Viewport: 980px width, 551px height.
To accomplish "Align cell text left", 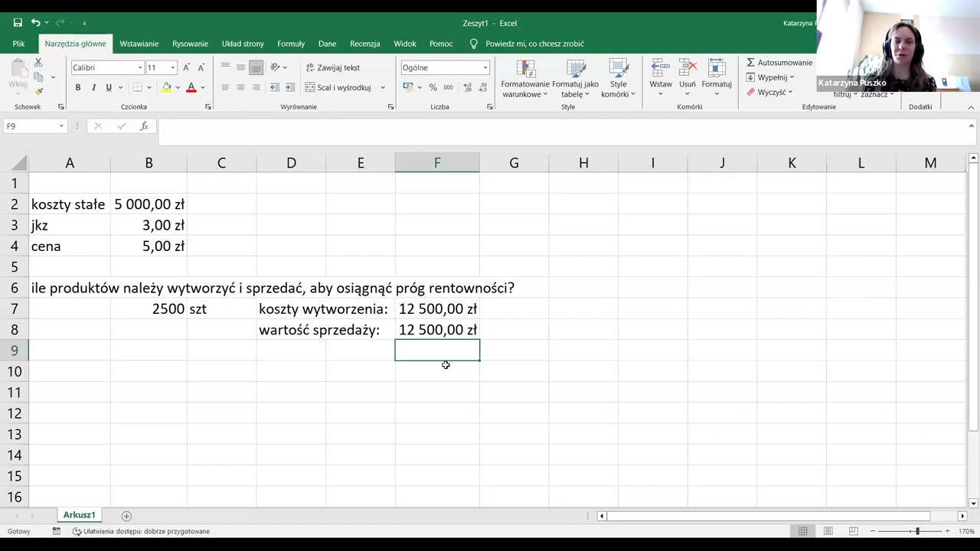I will pyautogui.click(x=225, y=87).
